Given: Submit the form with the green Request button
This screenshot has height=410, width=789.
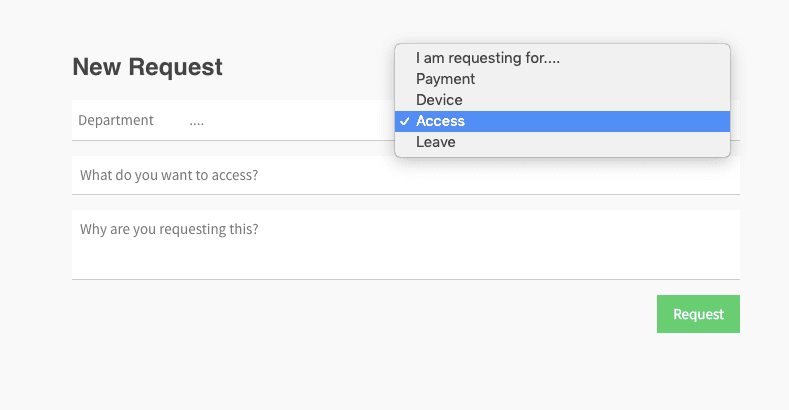Looking at the screenshot, I should point(698,314).
